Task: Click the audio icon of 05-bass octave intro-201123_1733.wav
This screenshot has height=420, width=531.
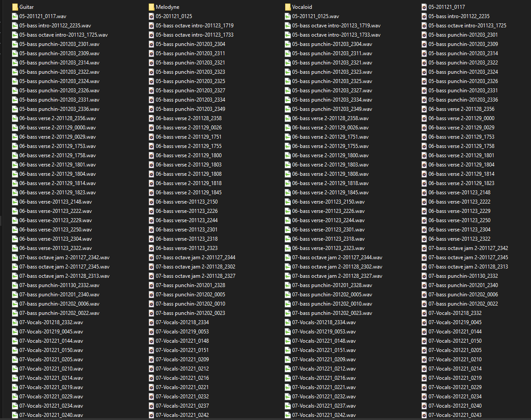Action: (288, 35)
